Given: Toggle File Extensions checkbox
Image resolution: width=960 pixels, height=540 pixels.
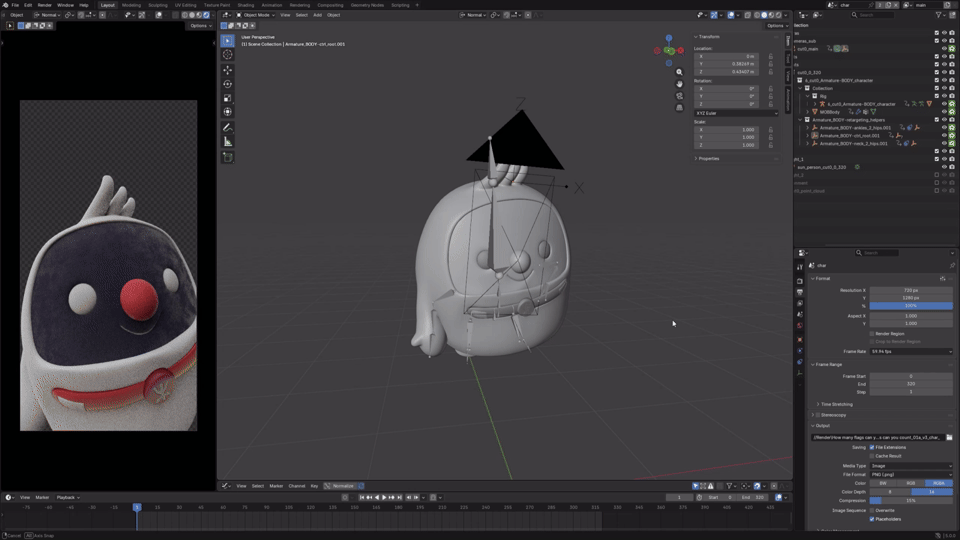Looking at the screenshot, I should tap(872, 447).
